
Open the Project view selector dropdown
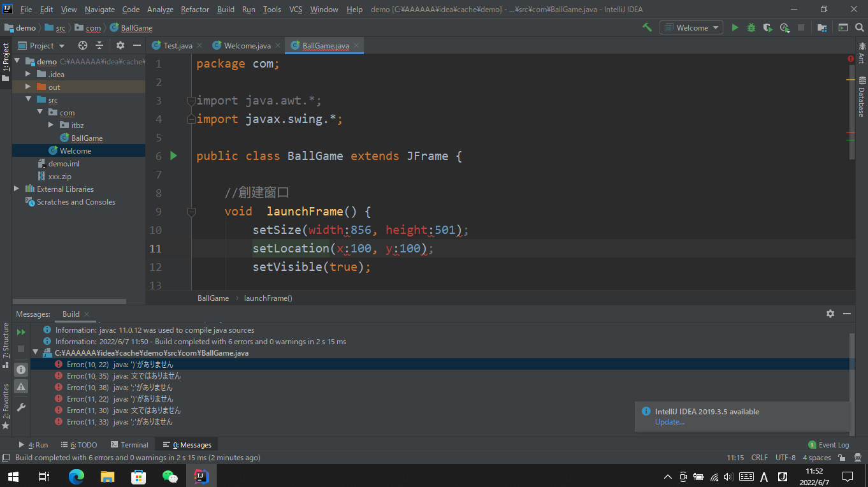tap(41, 45)
